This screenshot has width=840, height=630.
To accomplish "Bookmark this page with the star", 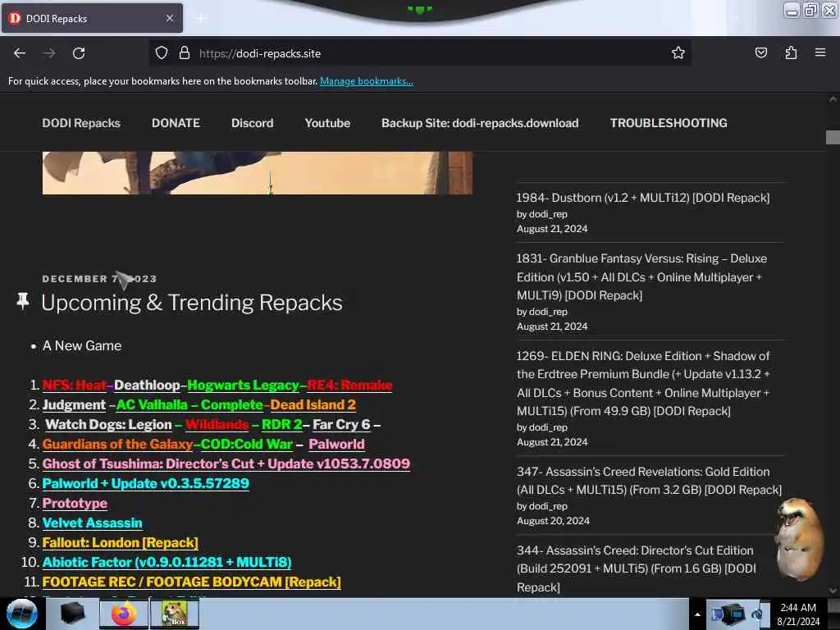I will point(678,52).
